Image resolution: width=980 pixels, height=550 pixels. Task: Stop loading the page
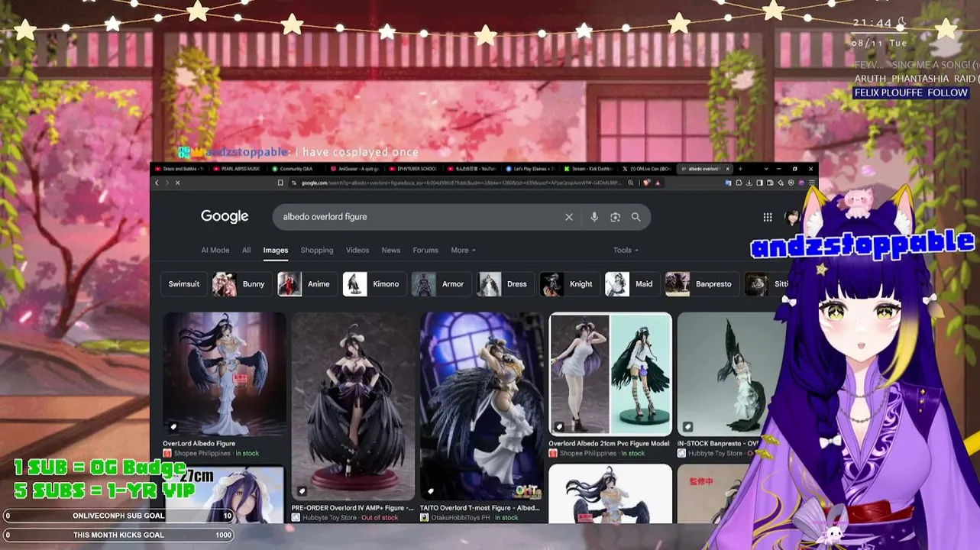[x=177, y=183]
